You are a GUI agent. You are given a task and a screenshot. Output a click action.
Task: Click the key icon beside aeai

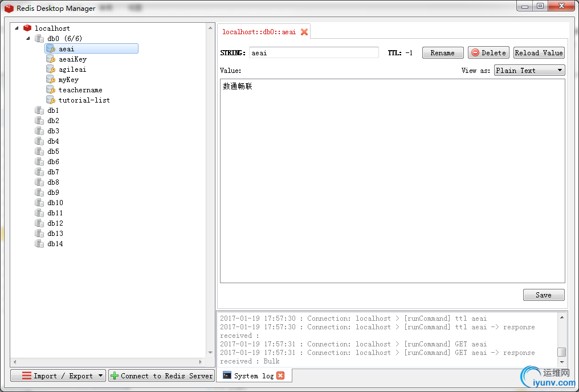pyautogui.click(x=51, y=49)
